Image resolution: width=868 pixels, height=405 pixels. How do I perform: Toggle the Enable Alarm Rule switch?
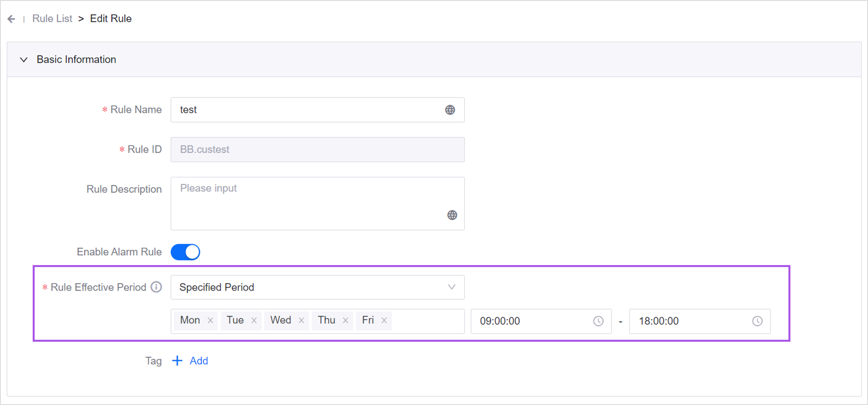185,252
